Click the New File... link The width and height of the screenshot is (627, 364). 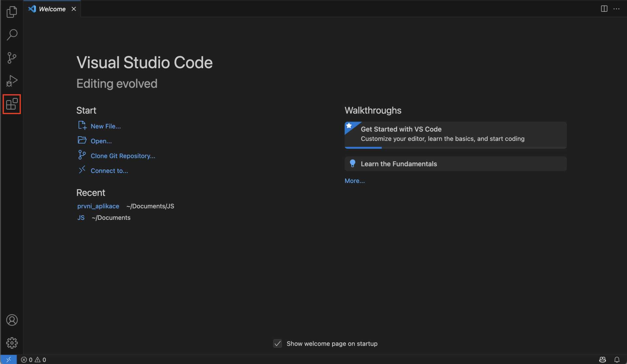pyautogui.click(x=106, y=126)
